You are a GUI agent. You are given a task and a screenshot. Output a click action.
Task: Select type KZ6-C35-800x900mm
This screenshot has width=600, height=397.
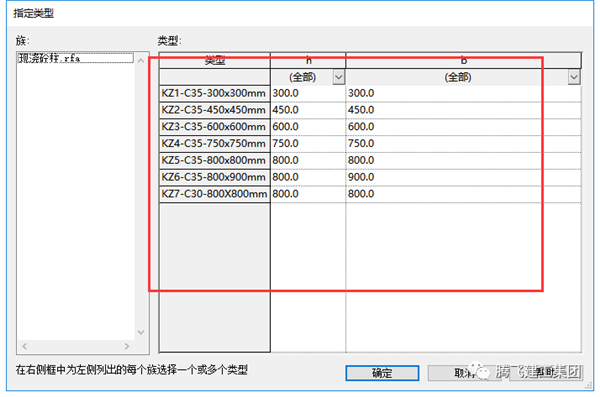214,177
